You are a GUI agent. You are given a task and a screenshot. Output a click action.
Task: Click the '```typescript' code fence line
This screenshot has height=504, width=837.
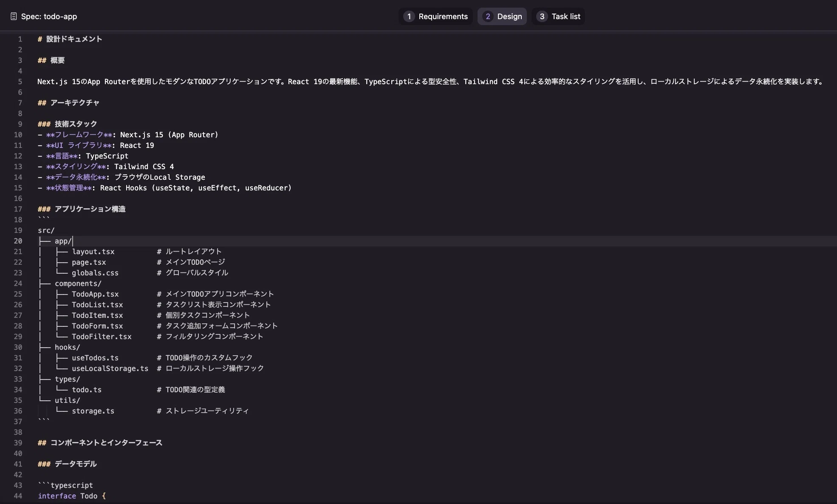click(65, 485)
